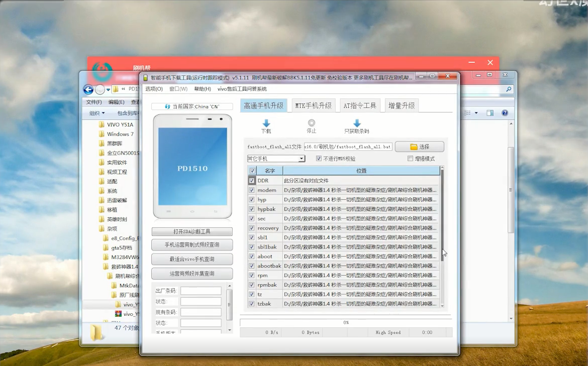Image resolution: width=588 pixels, height=366 pixels.
Task: Enable the 增强模式 checkbox
Action: point(410,159)
